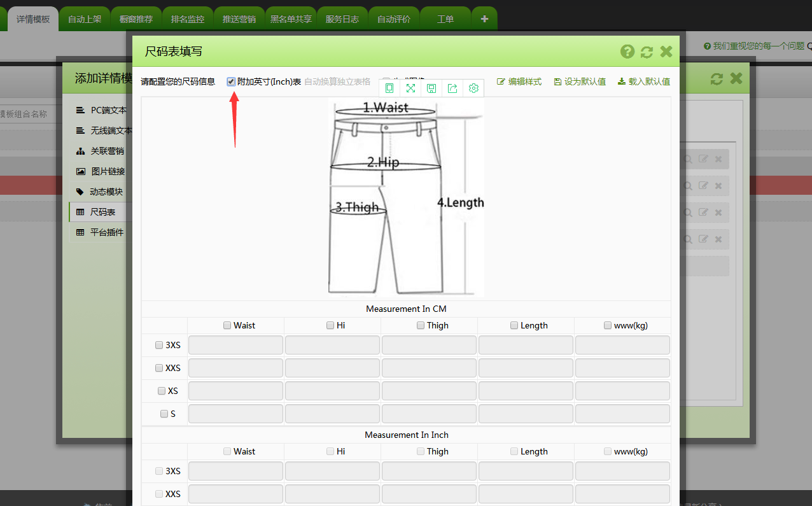Image resolution: width=812 pixels, height=506 pixels.
Task: Check the www(kg) column in Inch table
Action: click(608, 451)
